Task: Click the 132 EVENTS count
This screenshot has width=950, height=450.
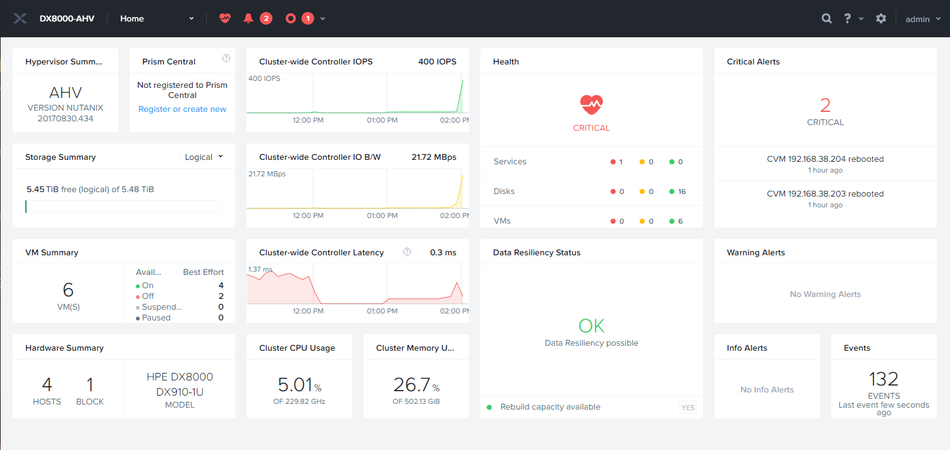Action: [883, 385]
